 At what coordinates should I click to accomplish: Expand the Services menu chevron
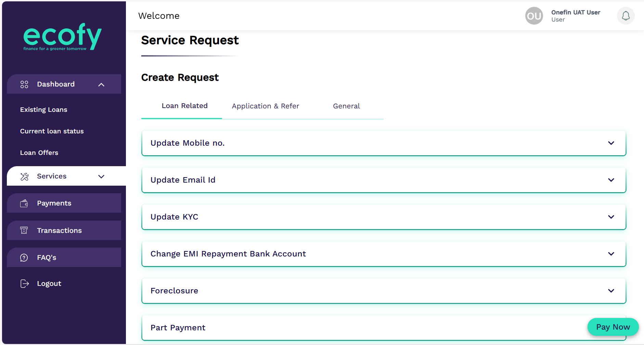point(101,176)
